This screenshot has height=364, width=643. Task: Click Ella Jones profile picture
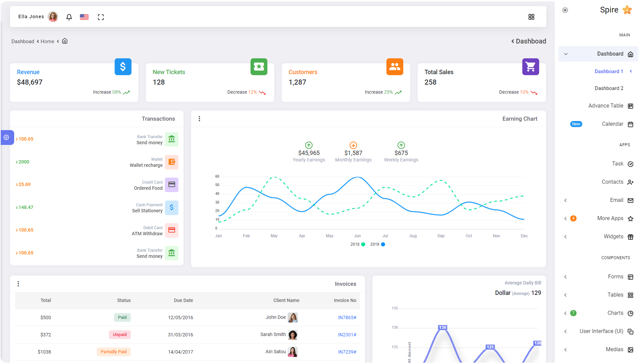[x=53, y=17]
